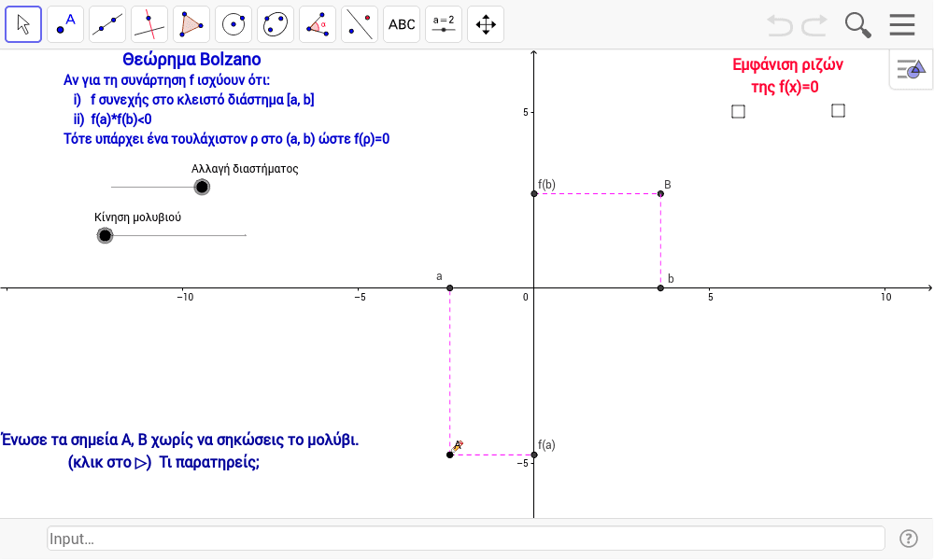
Task: Select the a=2 slider tool
Action: [443, 24]
